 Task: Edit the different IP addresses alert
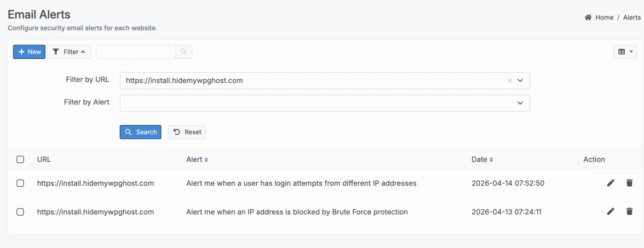(x=610, y=183)
